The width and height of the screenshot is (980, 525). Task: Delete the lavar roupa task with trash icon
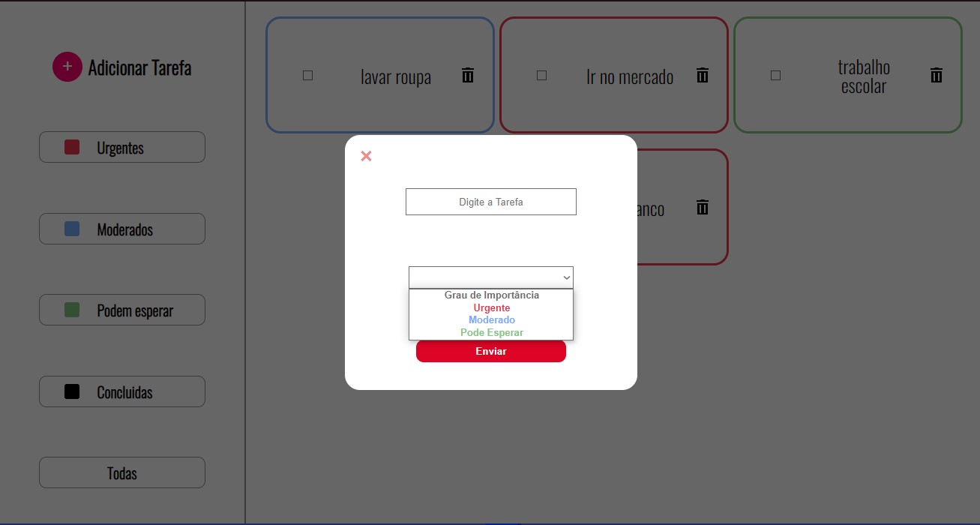468,75
